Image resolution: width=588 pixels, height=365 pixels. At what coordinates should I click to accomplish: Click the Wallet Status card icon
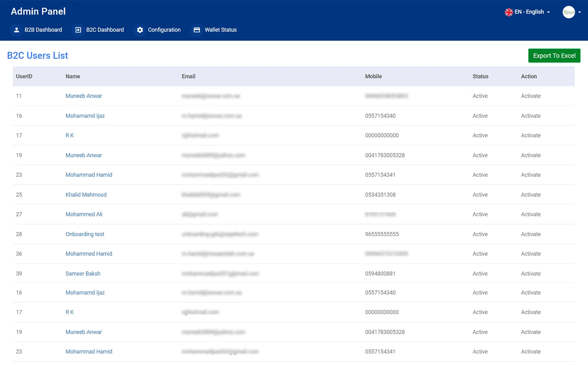[x=197, y=30]
